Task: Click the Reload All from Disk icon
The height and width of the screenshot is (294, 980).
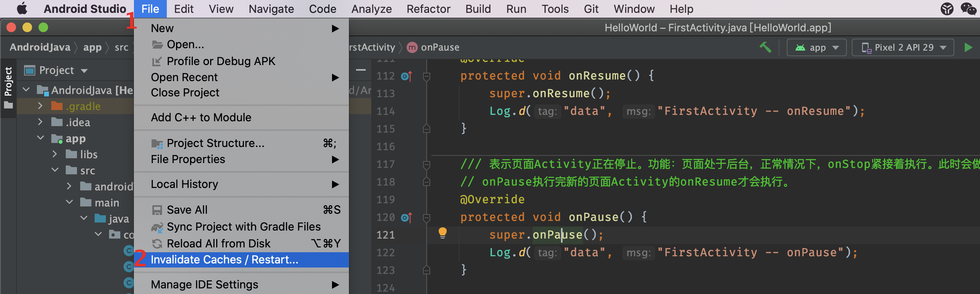Action: pos(157,244)
